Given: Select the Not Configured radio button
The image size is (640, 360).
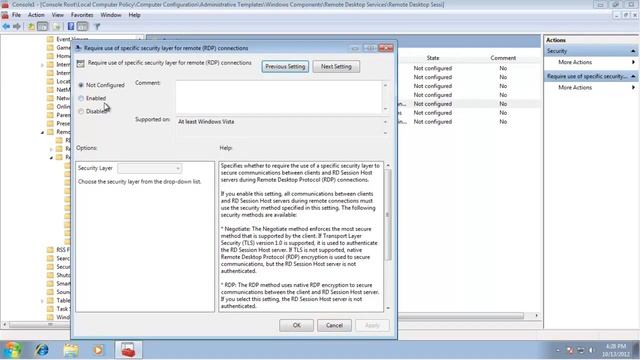Looking at the screenshot, I should [81, 85].
